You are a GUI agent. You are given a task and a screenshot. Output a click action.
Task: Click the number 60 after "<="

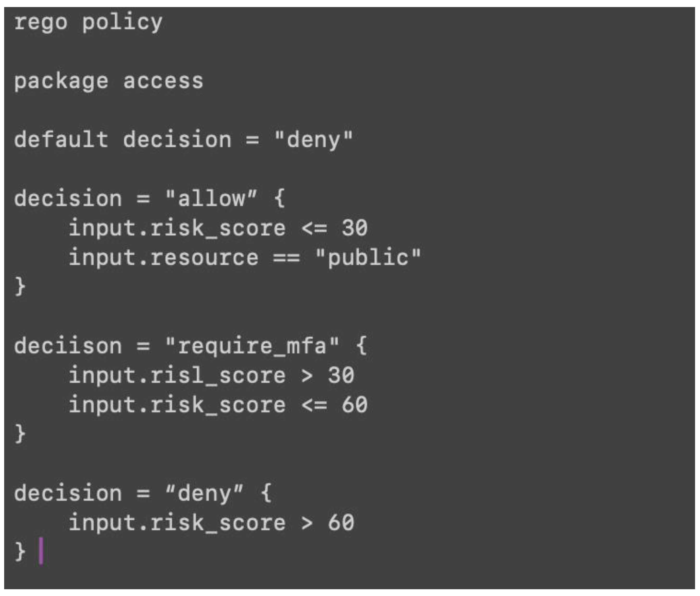tap(354, 405)
